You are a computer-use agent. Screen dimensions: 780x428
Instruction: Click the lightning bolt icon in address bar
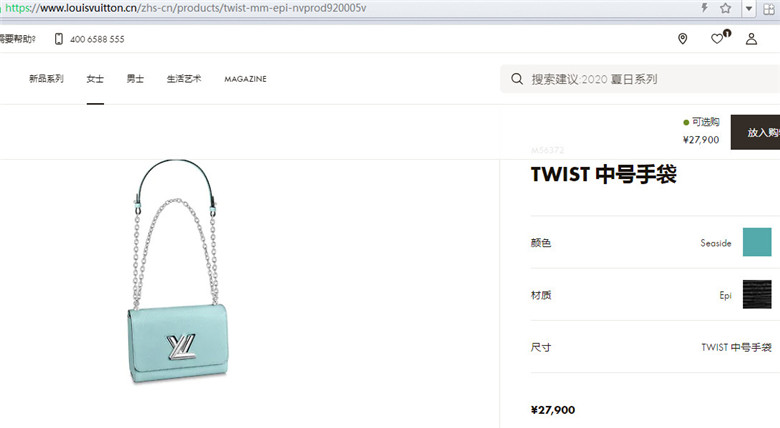point(704,7)
